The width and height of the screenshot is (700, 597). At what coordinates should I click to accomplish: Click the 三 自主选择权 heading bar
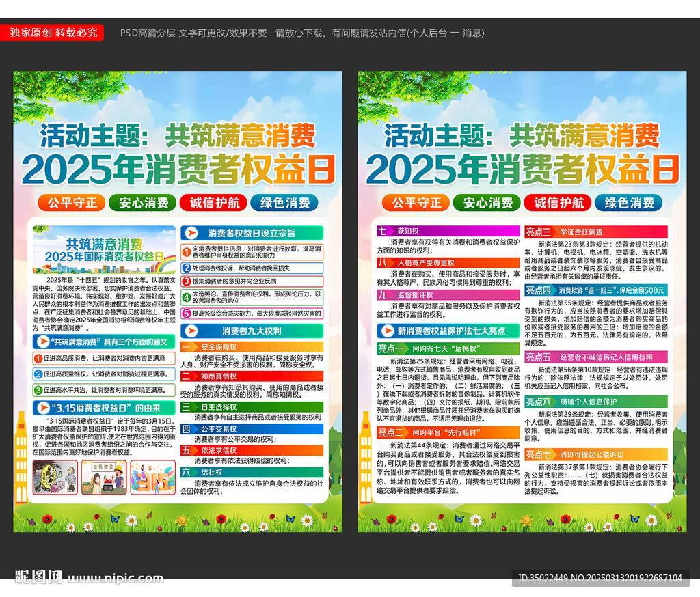click(252, 407)
